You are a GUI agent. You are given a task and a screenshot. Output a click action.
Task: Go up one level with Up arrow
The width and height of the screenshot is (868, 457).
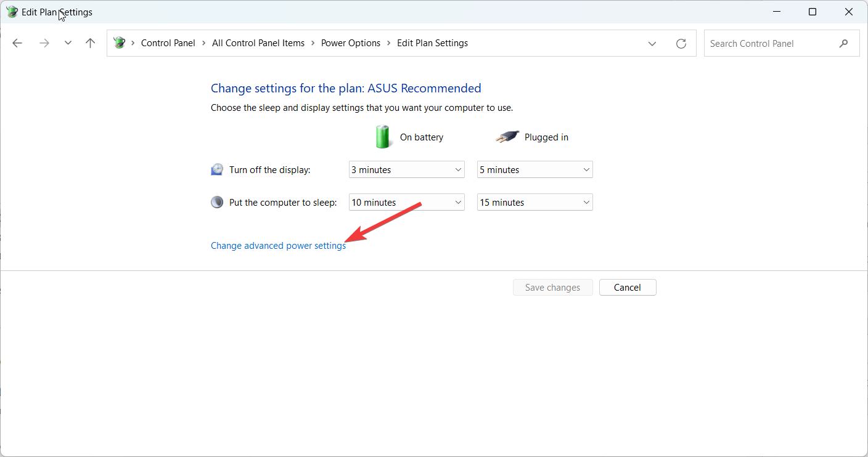[x=91, y=43]
